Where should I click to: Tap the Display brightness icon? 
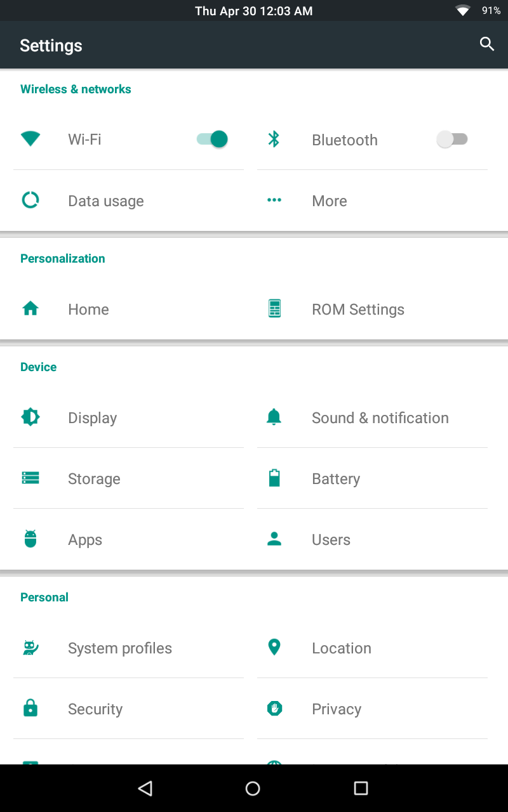(x=30, y=417)
